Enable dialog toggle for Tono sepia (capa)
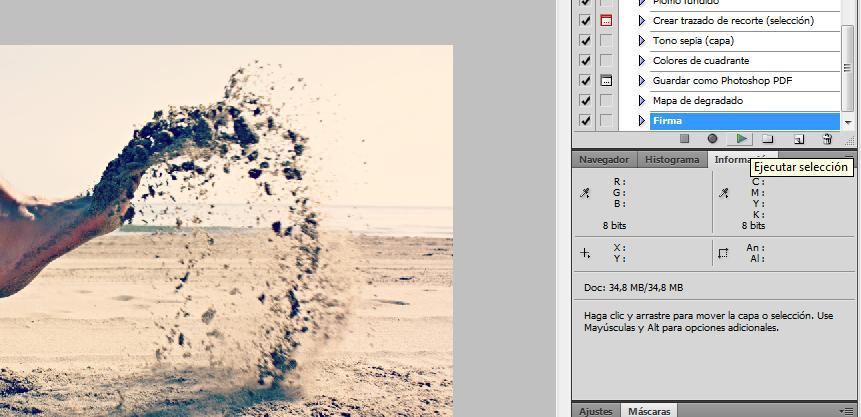This screenshot has height=417, width=861. point(606,40)
